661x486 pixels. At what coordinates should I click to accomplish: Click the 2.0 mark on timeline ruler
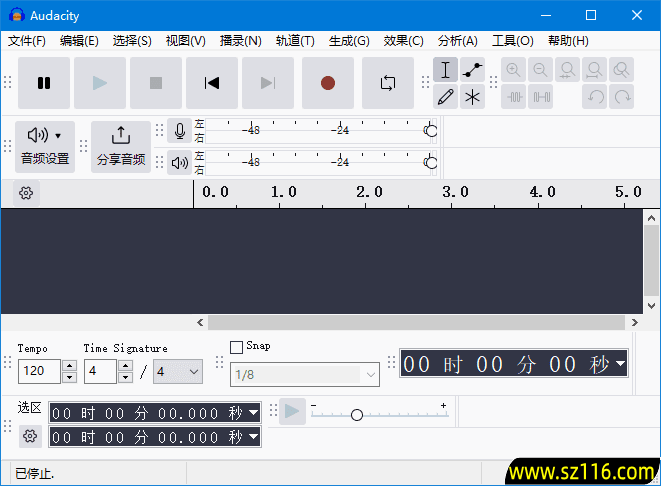pyautogui.click(x=369, y=192)
